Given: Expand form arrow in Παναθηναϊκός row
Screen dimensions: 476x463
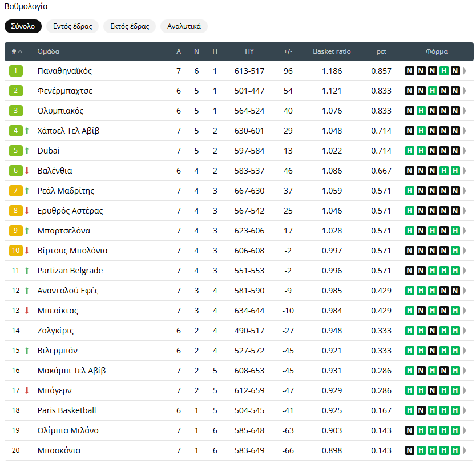Looking at the screenshot, I should pos(465,71).
